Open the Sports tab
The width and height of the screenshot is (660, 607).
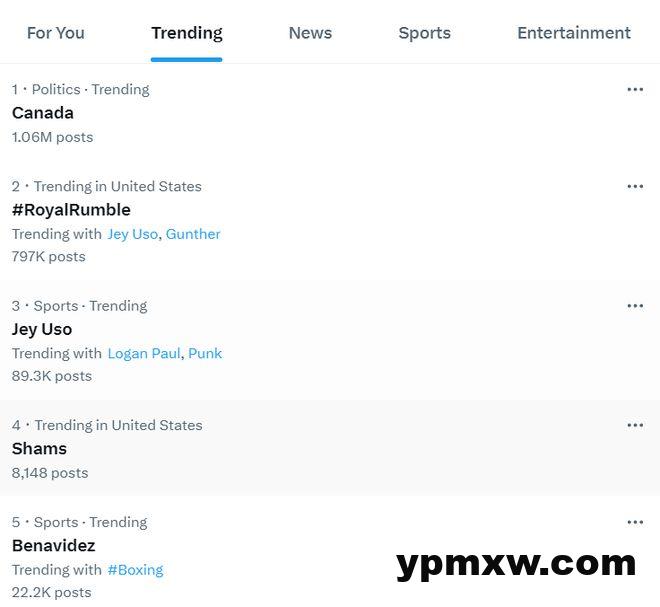coord(424,33)
